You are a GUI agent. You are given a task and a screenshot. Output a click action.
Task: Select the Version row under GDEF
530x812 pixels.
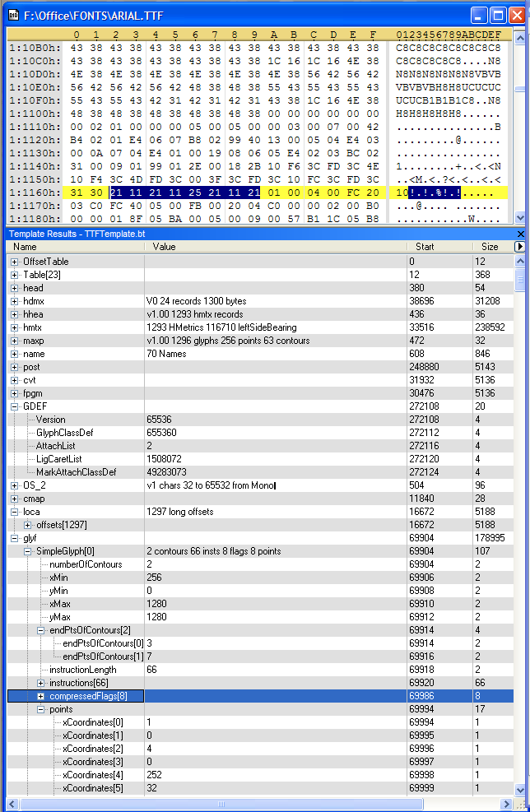261,420
